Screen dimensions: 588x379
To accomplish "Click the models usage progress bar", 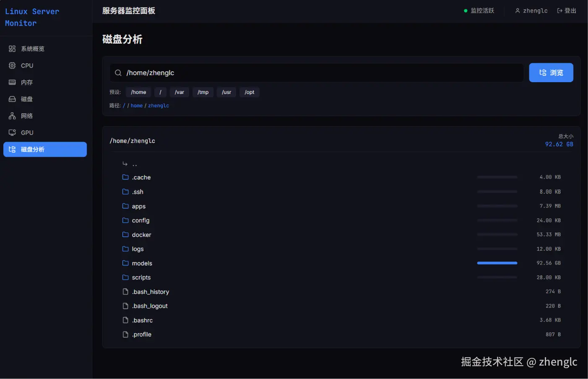I will tap(497, 263).
